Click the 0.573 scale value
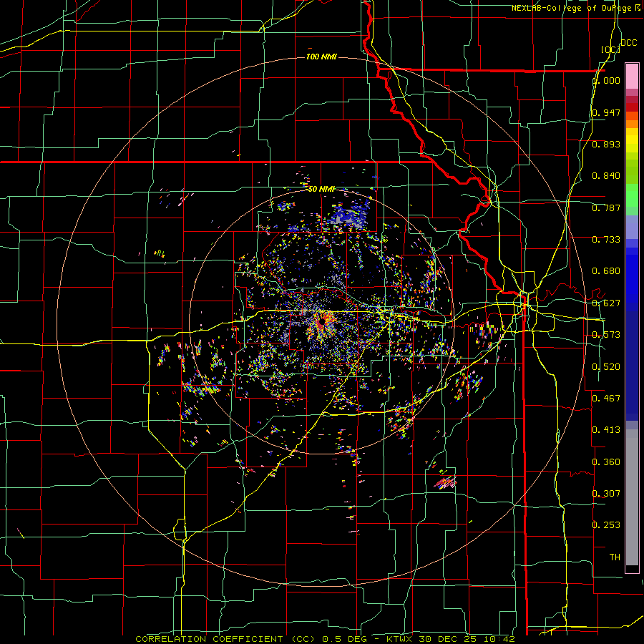This screenshot has height=644, width=644. [606, 335]
